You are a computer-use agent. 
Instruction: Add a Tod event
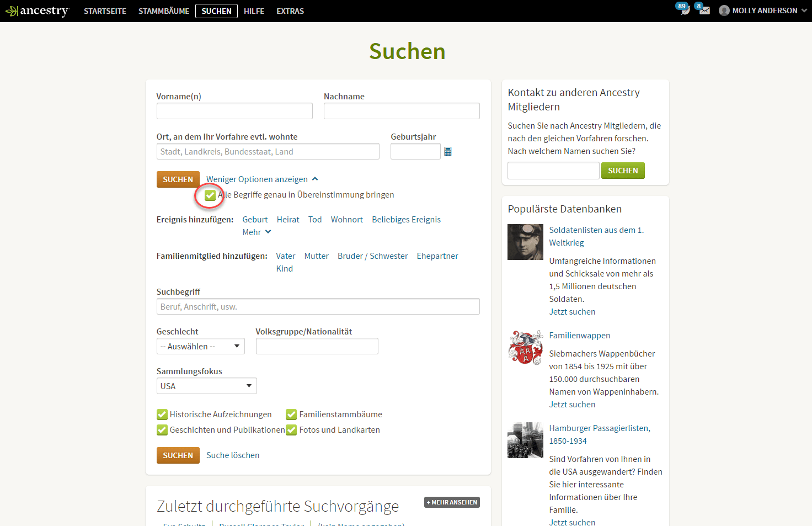tap(315, 220)
